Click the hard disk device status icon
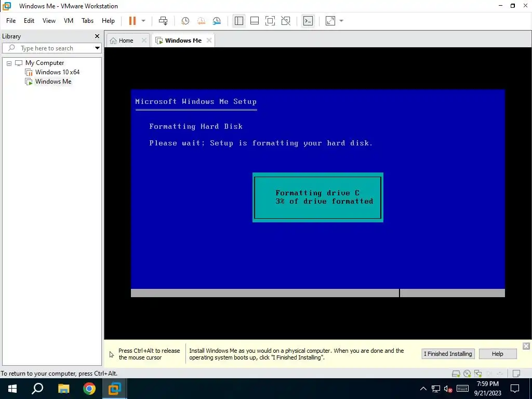 456,374
